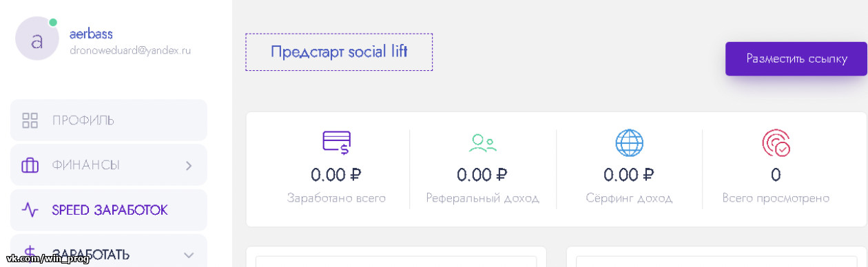Click the Разместить ссылку button

pyautogui.click(x=796, y=58)
